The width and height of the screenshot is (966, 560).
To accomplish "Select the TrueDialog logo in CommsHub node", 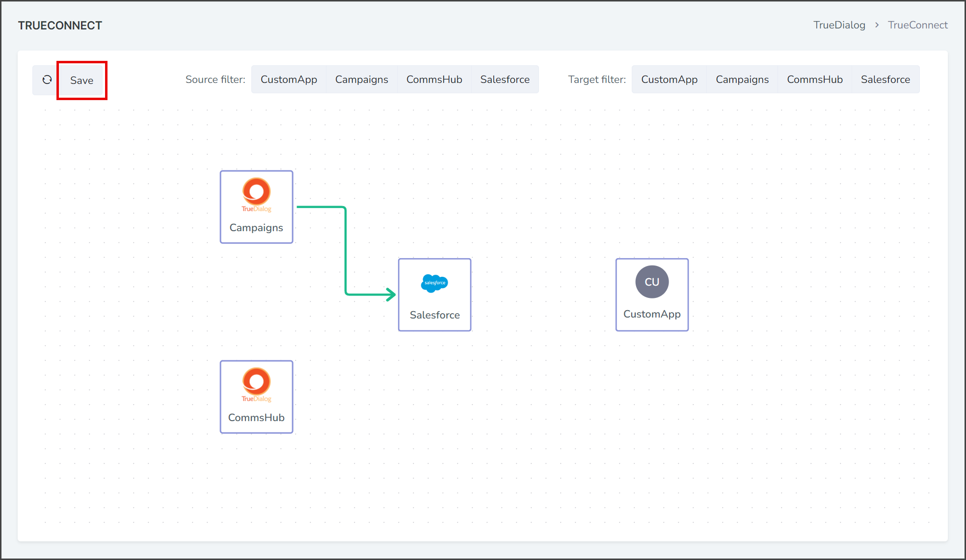I will click(256, 385).
